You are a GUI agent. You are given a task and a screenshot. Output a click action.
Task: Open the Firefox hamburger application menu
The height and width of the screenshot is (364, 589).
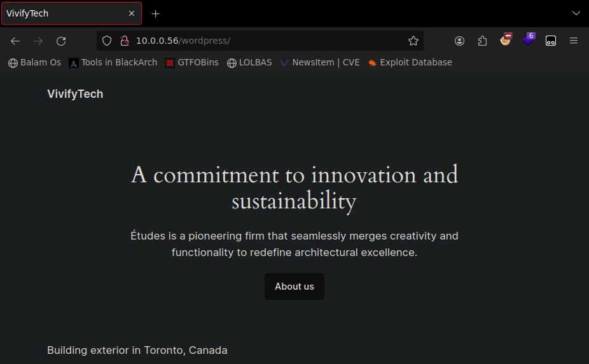click(x=574, y=41)
